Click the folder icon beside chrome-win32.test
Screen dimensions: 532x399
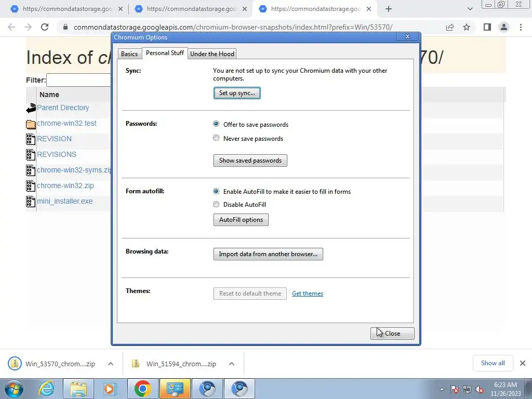pyautogui.click(x=31, y=124)
